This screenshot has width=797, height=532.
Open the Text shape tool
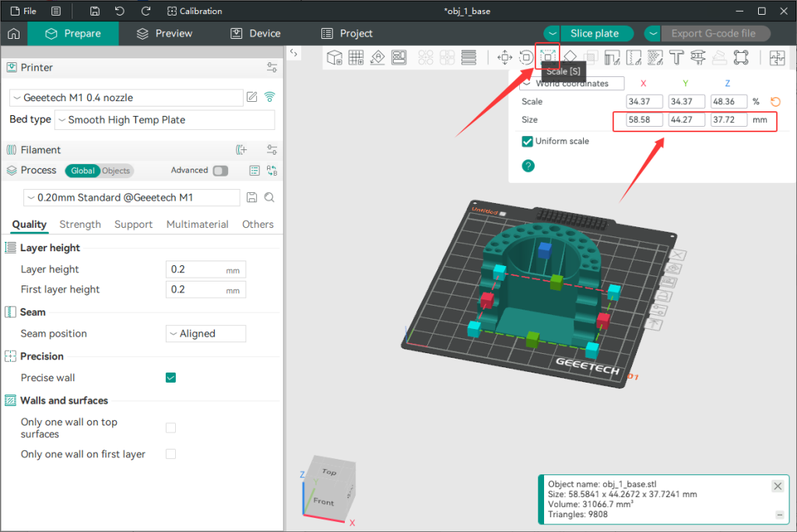click(676, 58)
